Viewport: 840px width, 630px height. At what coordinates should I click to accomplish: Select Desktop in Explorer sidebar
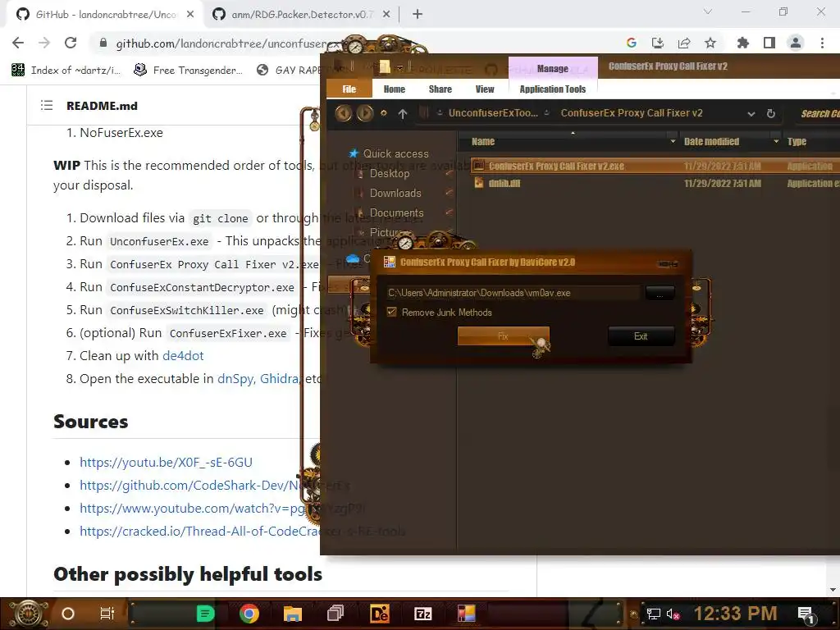coord(390,173)
